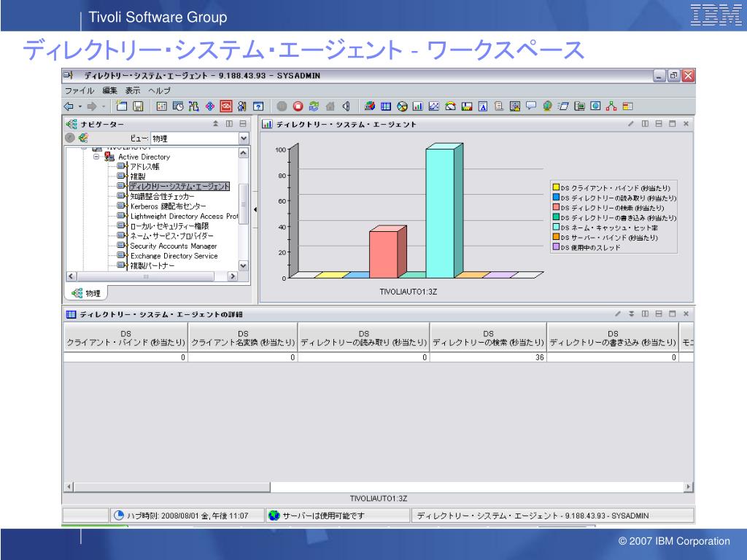
Task: Launch the Workflow Editor icon
Action: point(193,106)
